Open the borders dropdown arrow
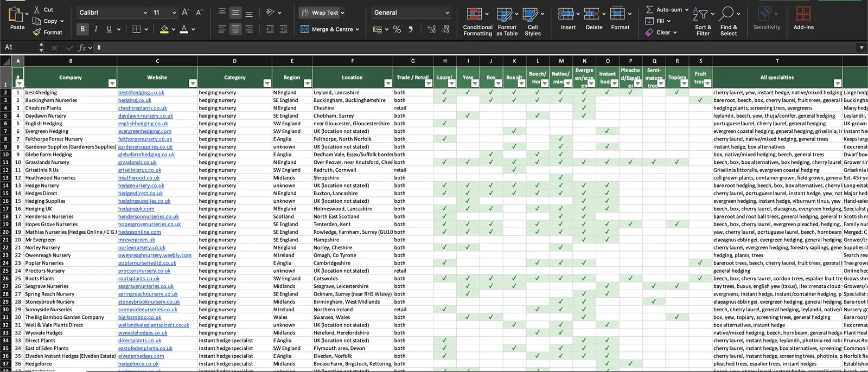 pyautogui.click(x=146, y=29)
